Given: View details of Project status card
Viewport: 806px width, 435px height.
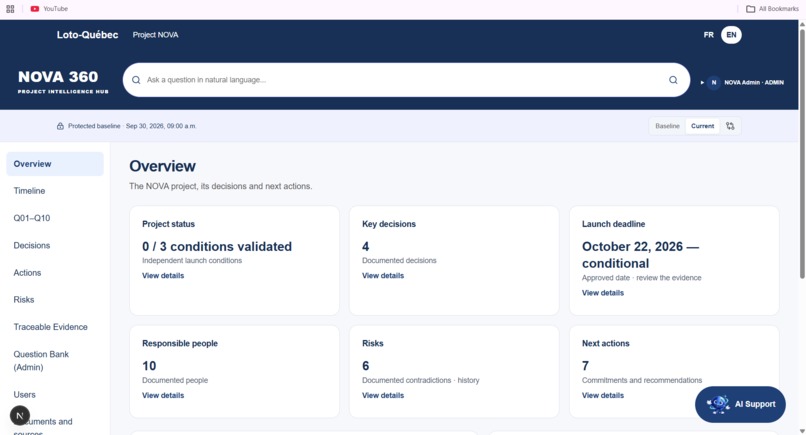Looking at the screenshot, I should [x=163, y=276].
